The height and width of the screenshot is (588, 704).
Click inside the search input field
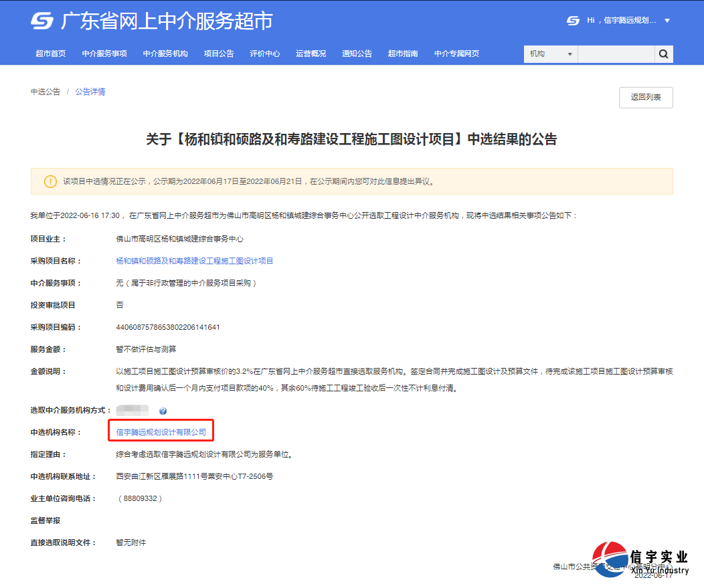[614, 54]
